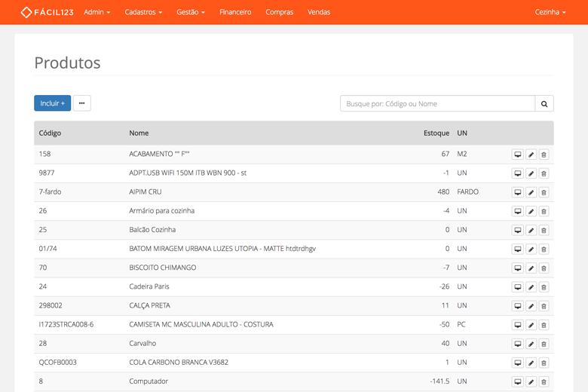View the Carvalho product
Screen dimensions: 588x392
(517, 344)
